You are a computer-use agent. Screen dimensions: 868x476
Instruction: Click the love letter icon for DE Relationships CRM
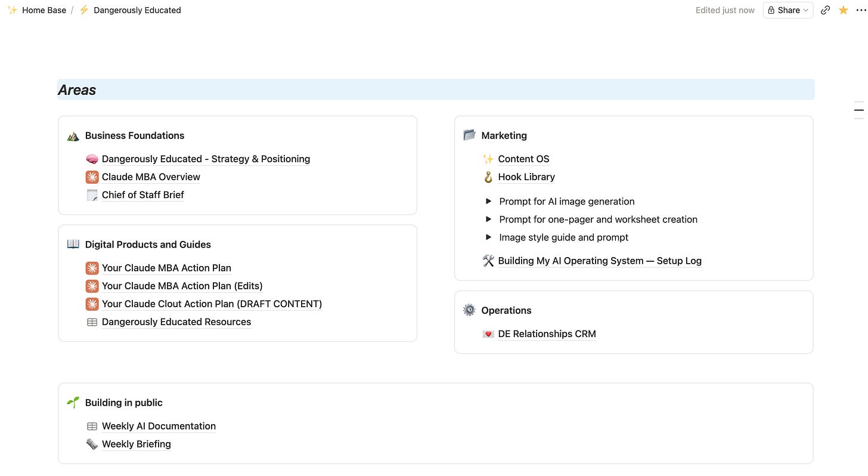pyautogui.click(x=488, y=334)
